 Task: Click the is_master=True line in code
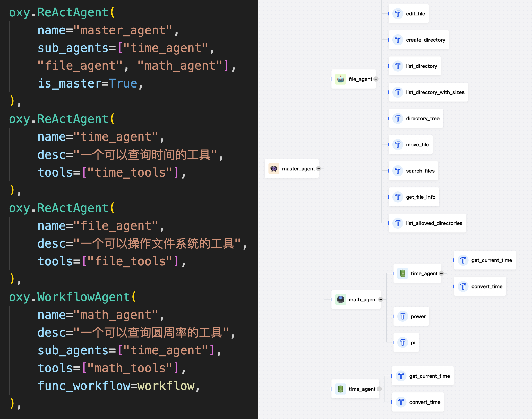90,83
